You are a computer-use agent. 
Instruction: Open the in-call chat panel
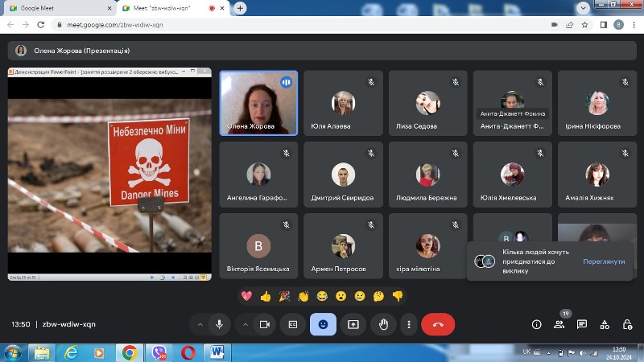[x=581, y=325]
